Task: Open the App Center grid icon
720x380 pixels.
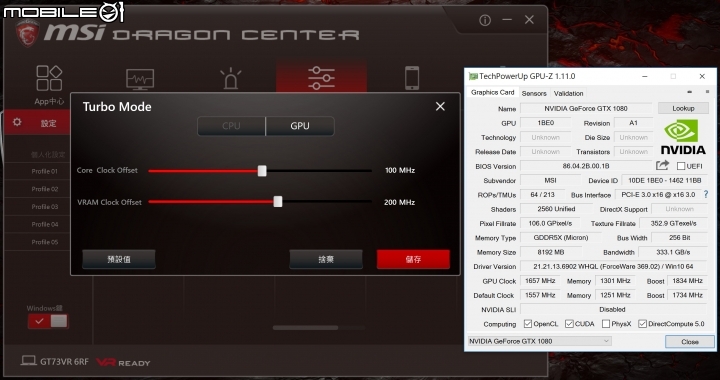Action: pyautogui.click(x=49, y=78)
